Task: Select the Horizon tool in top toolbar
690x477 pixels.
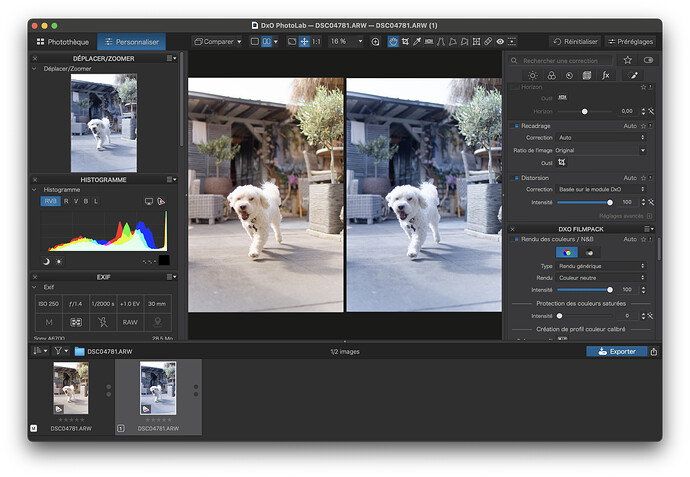Action: [429, 41]
